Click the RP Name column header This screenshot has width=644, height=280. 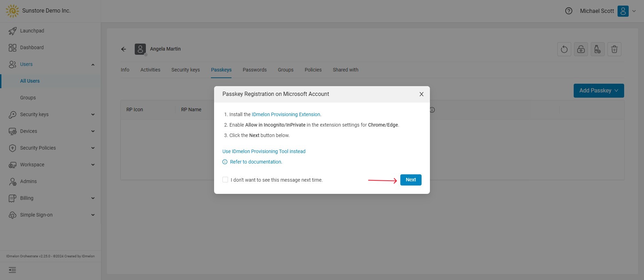[191, 109]
